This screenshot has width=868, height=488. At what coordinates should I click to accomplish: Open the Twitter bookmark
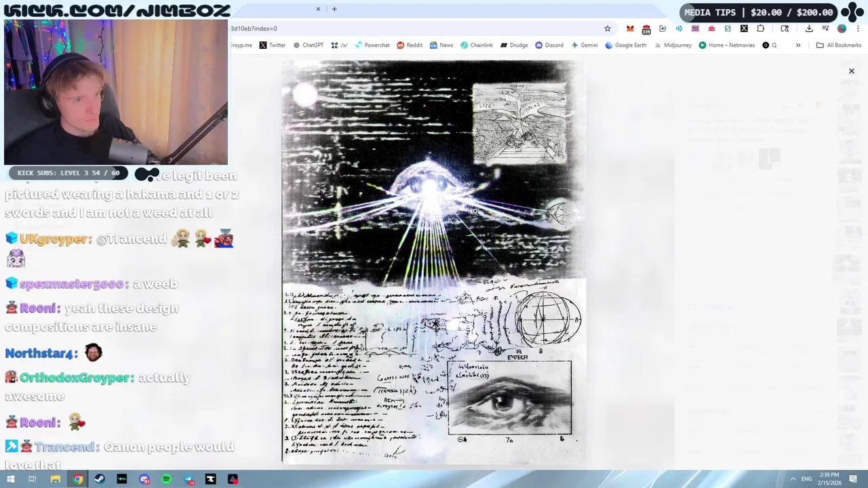(272, 45)
